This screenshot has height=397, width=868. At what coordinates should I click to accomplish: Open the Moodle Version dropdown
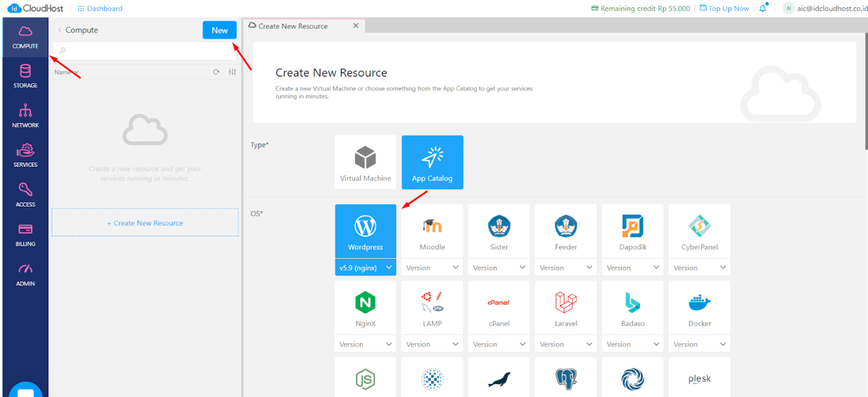(432, 267)
